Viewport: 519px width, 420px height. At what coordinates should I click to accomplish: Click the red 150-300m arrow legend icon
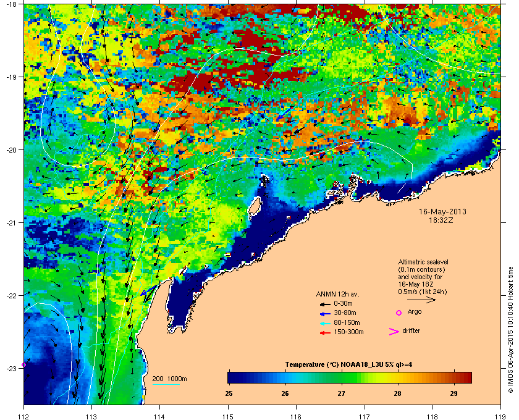tap(325, 333)
